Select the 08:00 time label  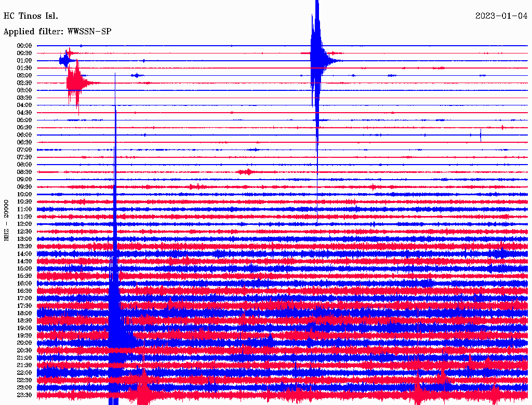24,165
